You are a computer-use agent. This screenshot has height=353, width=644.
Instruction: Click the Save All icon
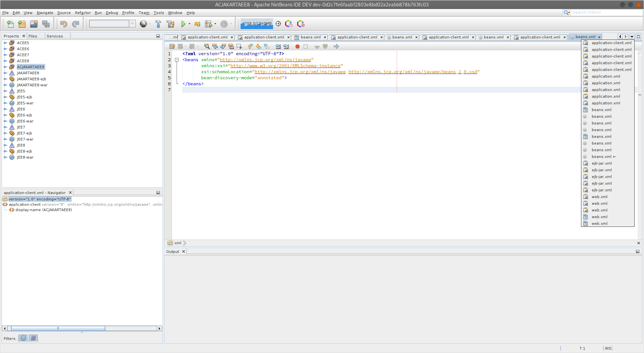(x=46, y=24)
